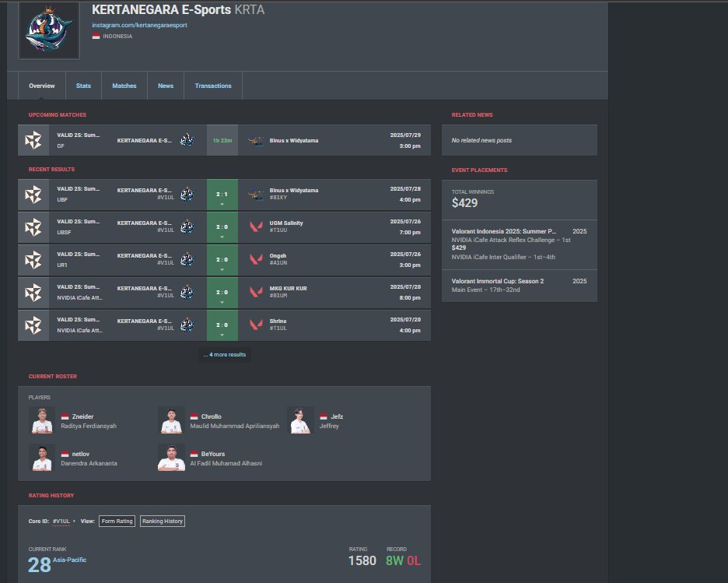Viewport: 728px width, 583px height.
Task: Click the event icon of the UBF result
Action: tap(33, 194)
